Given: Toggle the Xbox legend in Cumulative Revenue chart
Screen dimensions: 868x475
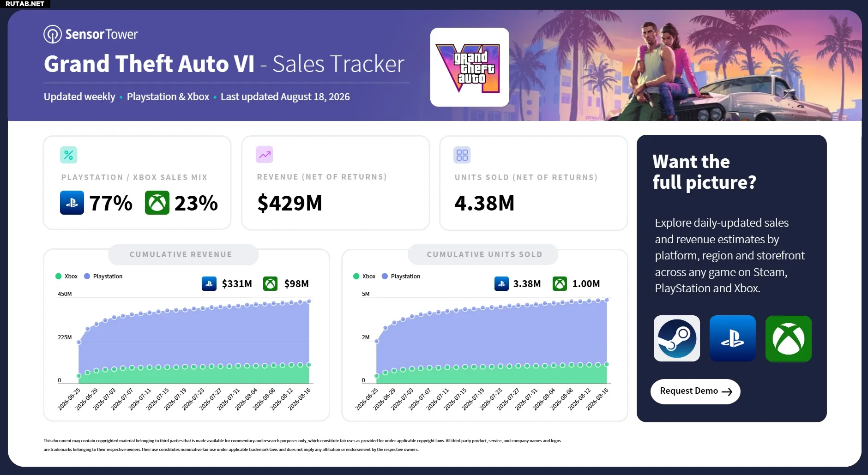Looking at the screenshot, I should tap(66, 276).
